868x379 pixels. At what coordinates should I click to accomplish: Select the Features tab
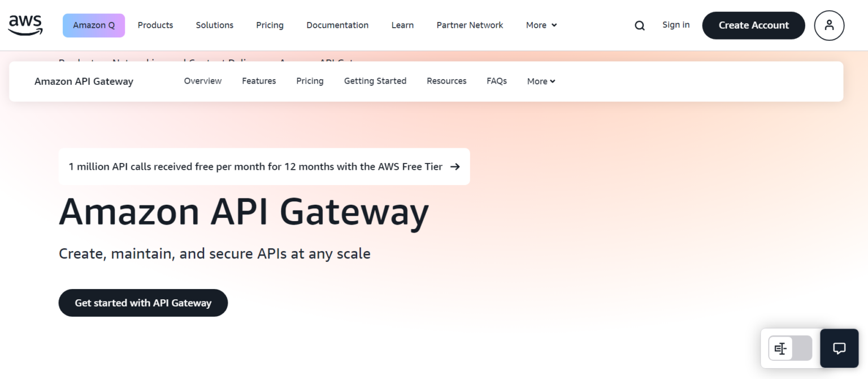258,81
